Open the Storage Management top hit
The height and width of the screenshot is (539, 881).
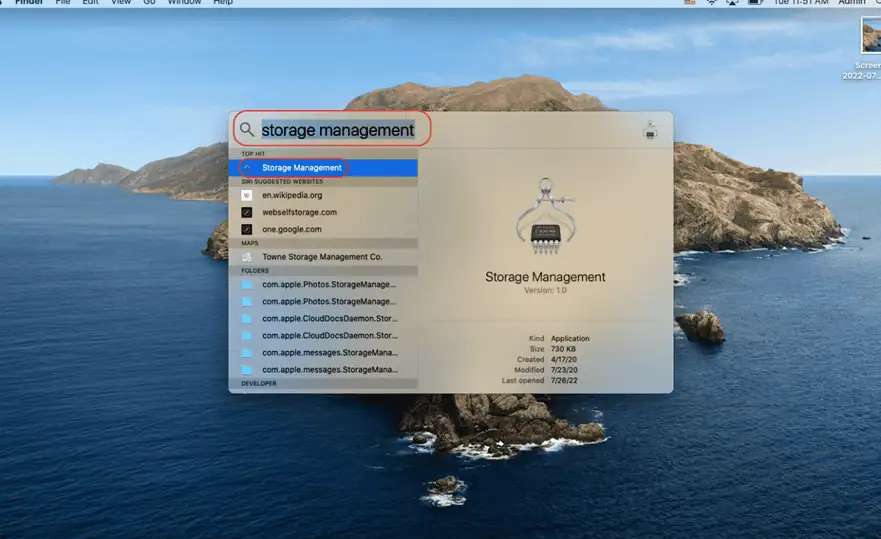[323, 167]
